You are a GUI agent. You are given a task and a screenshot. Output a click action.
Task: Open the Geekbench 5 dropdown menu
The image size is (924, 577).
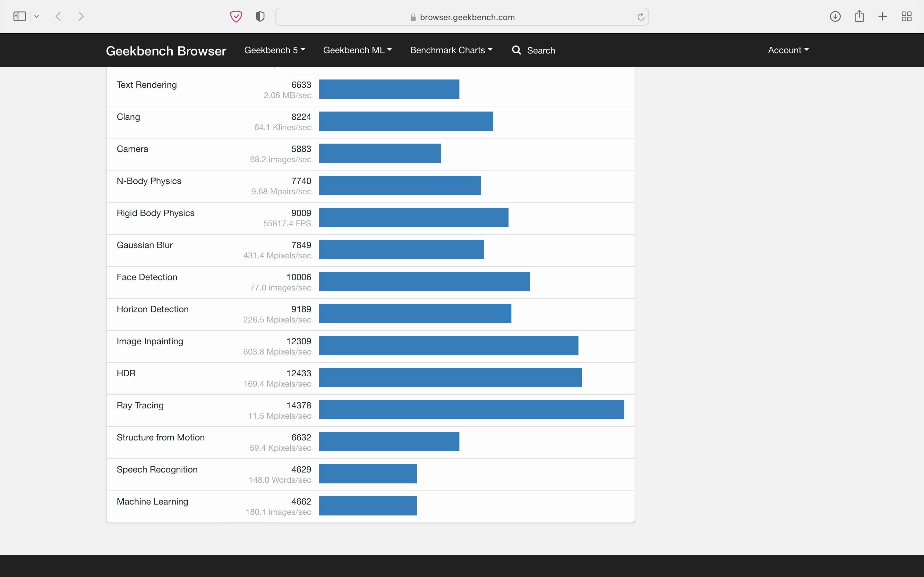(x=274, y=50)
